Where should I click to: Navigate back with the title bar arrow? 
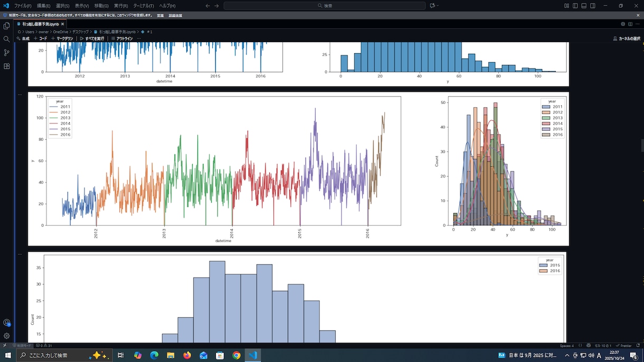(207, 6)
